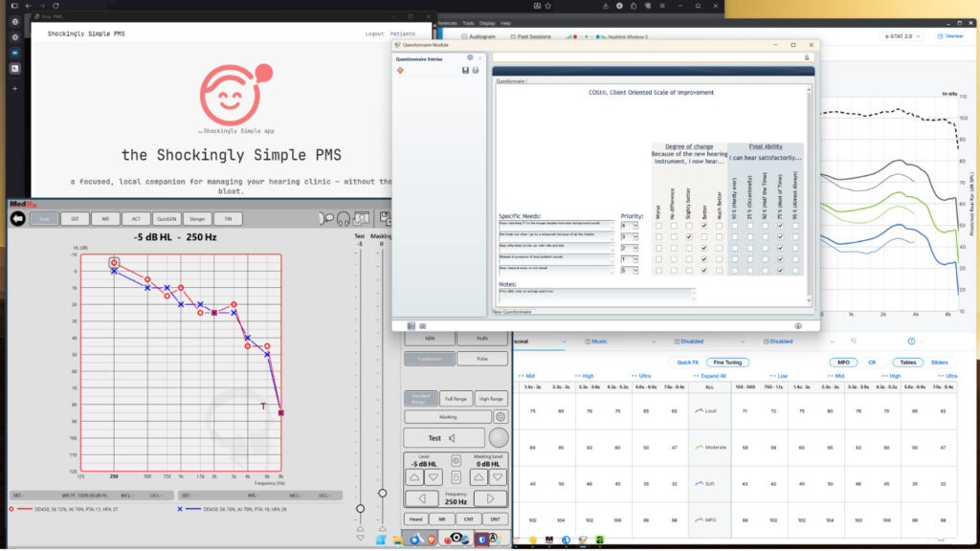Click Expand All above gain table
The height and width of the screenshot is (551, 980).
click(x=710, y=376)
